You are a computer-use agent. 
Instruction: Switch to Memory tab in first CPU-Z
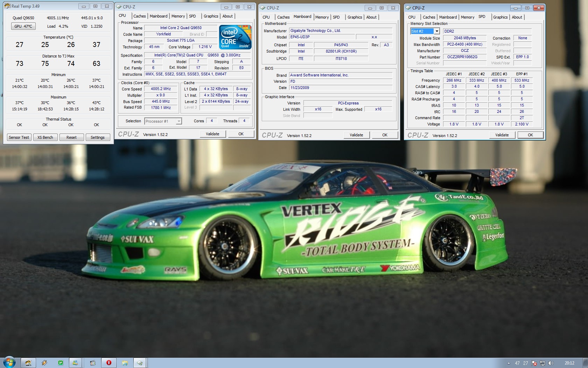coord(178,16)
